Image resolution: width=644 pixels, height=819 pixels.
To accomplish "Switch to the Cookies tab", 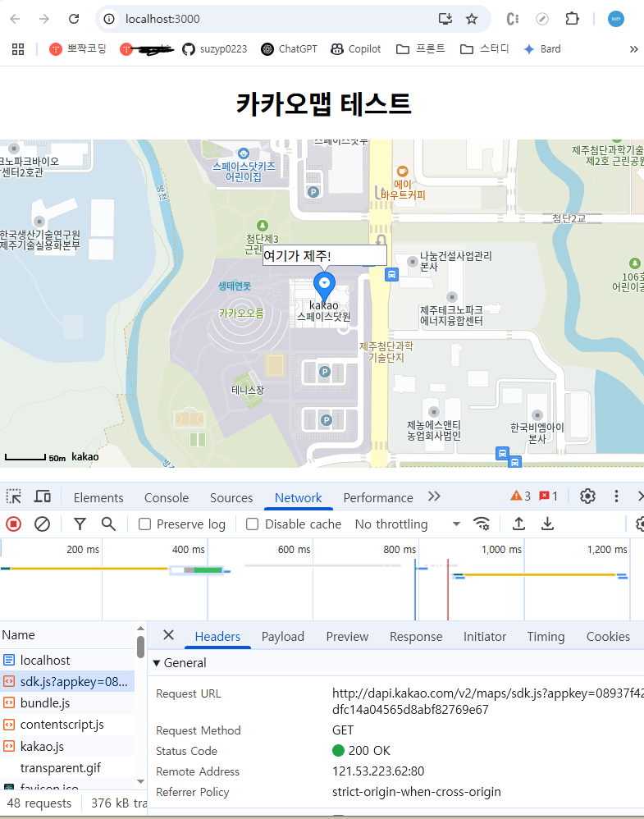I will coord(608,637).
